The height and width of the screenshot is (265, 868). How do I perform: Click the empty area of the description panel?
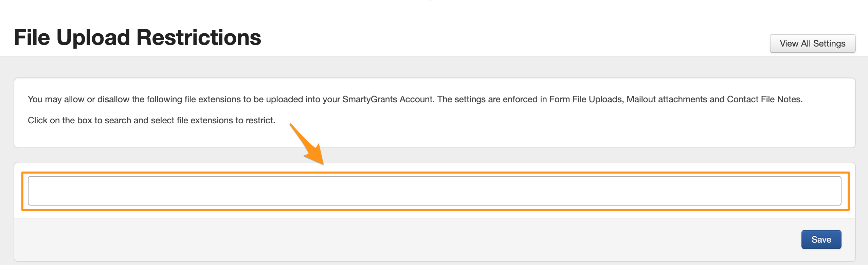tap(543, 131)
